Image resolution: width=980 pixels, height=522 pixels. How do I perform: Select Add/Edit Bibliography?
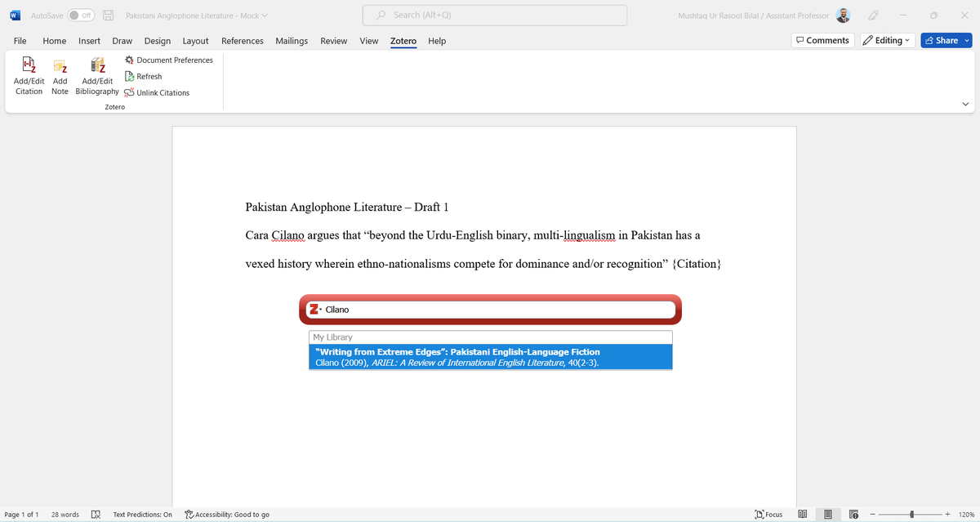tap(96, 75)
